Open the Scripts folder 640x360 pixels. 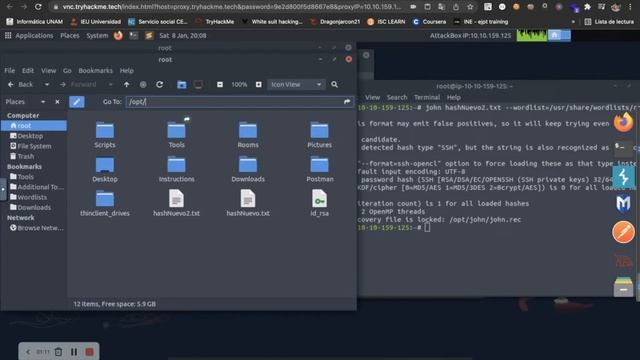[105, 134]
